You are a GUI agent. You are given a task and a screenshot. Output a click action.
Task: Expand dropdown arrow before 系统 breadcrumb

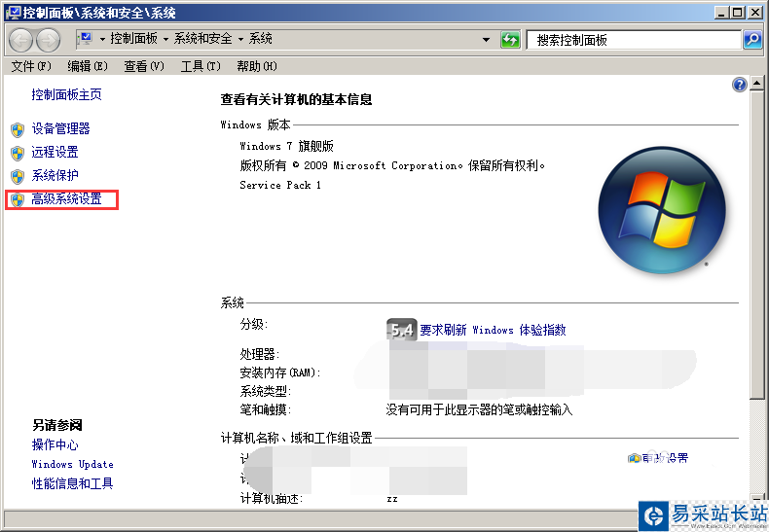coord(240,39)
